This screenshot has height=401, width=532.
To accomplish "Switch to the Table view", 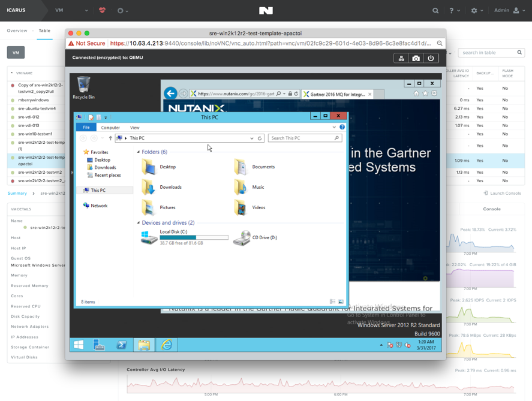I will [44, 31].
